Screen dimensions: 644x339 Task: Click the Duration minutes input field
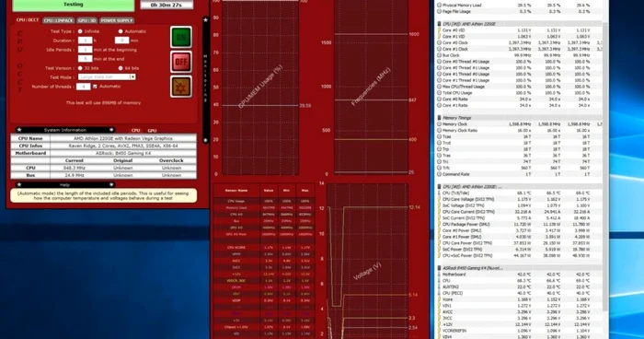121,41
